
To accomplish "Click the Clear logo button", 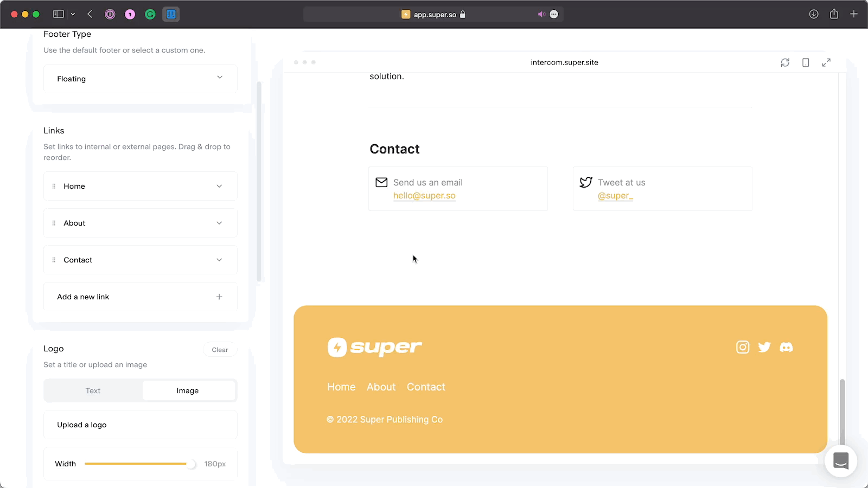I will [220, 350].
